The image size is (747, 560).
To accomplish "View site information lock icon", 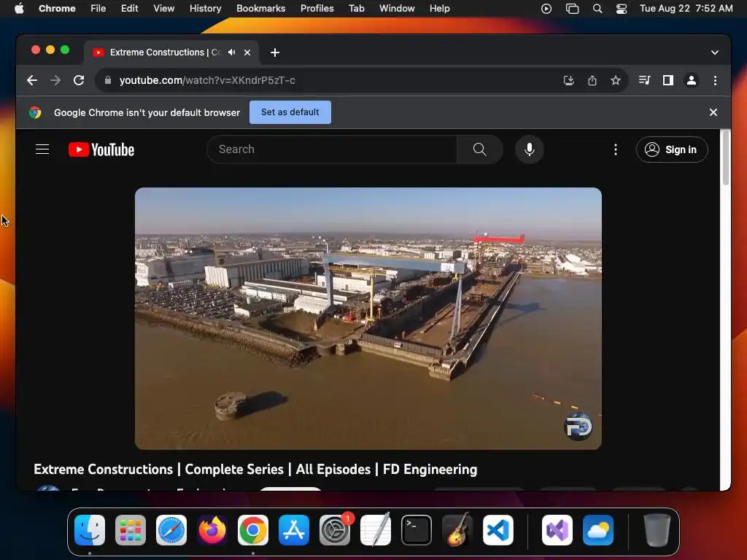I will 108,80.
